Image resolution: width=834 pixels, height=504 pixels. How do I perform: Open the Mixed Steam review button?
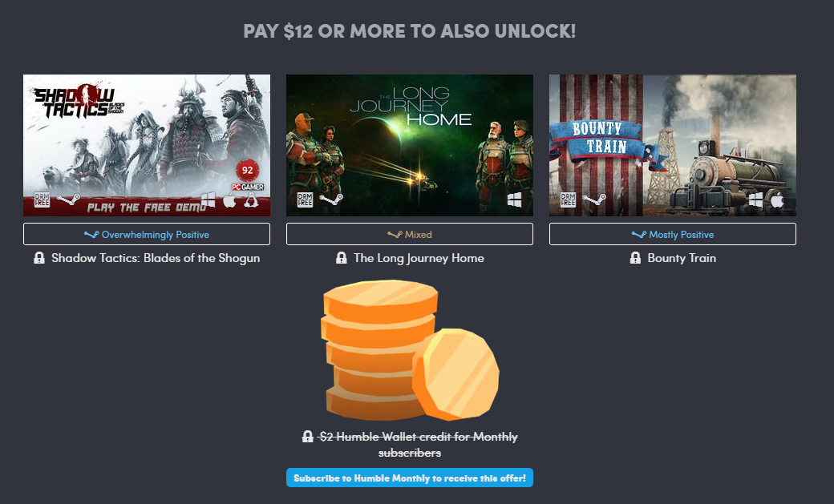click(x=410, y=234)
